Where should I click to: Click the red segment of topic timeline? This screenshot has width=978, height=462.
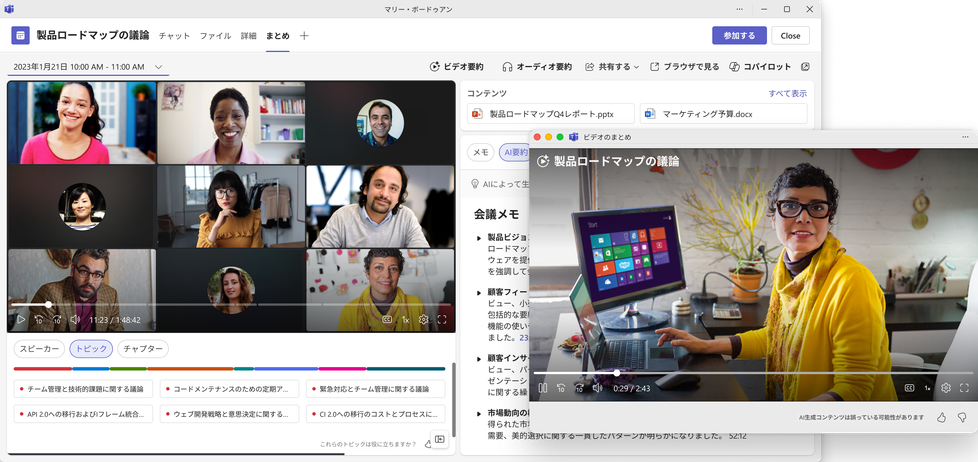pyautogui.click(x=42, y=368)
